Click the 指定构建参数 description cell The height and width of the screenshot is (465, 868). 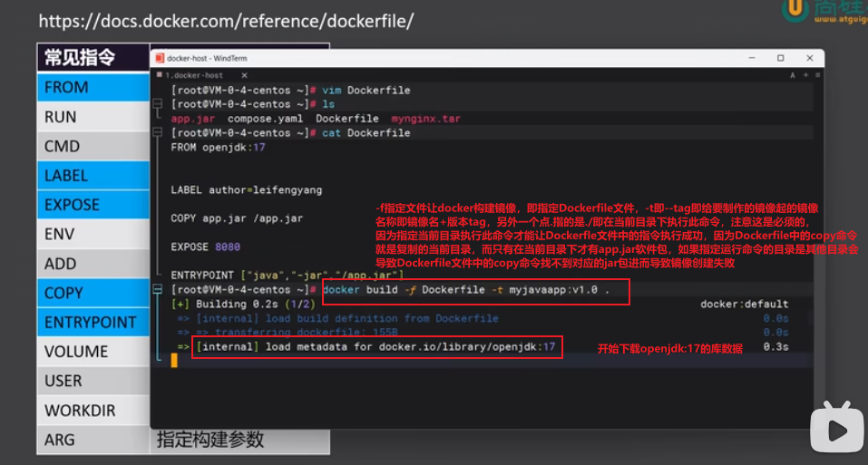pos(239,441)
